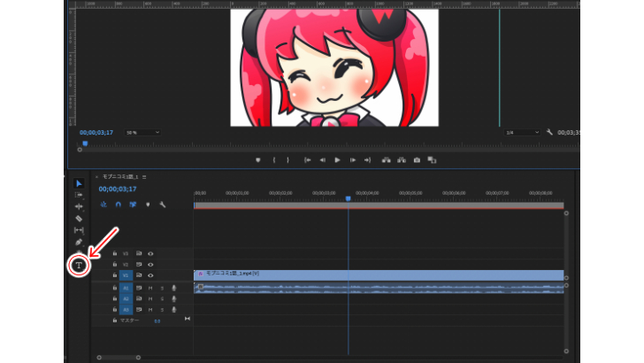Add marker using timeline marker icon
Image resolution: width=644 pixels, height=363 pixels.
click(x=148, y=205)
